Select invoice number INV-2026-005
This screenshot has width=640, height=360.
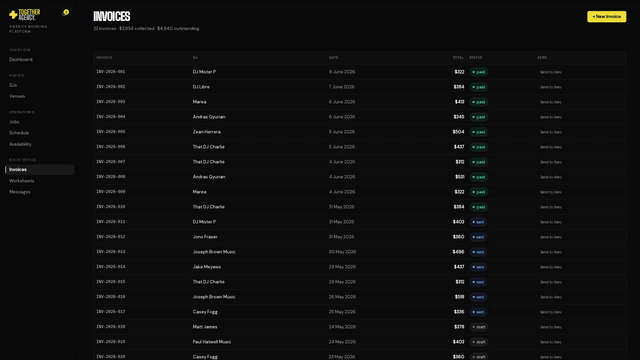(111, 132)
